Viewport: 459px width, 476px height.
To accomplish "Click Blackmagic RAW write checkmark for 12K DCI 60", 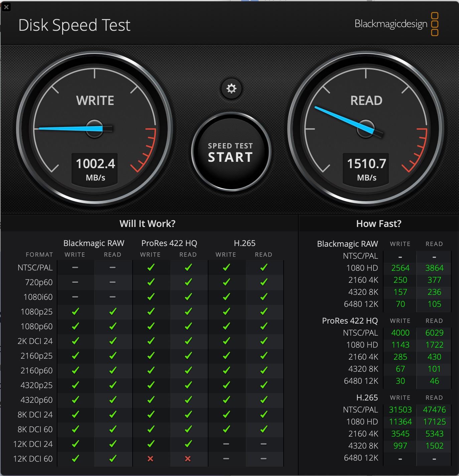I will pyautogui.click(x=75, y=459).
